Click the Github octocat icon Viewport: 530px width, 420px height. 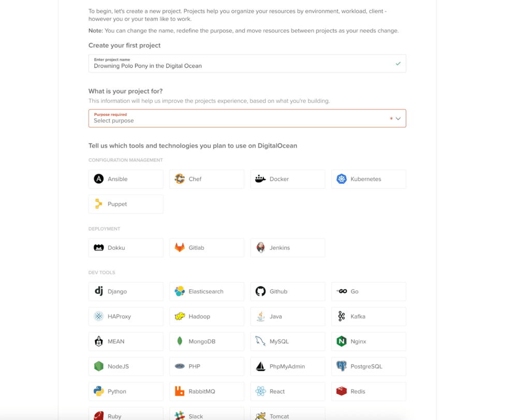tap(260, 291)
